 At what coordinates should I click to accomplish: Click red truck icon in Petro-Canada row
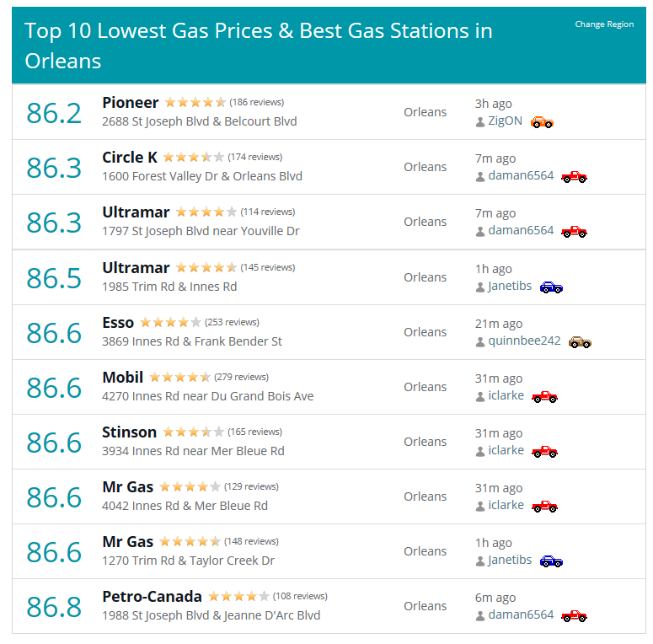[x=574, y=616]
